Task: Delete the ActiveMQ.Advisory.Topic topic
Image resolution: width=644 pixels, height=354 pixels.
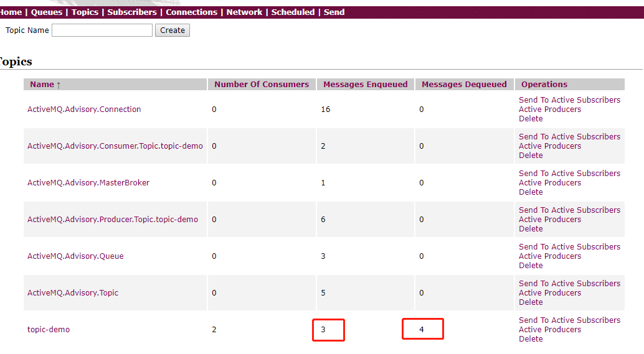Action: (x=531, y=302)
